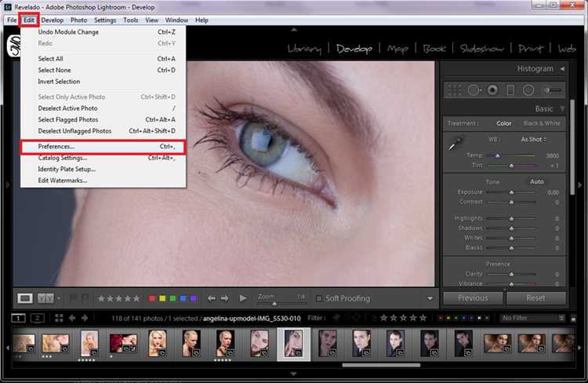Go back with filmstrip left arrow
The height and width of the screenshot is (383, 588).
72,318
